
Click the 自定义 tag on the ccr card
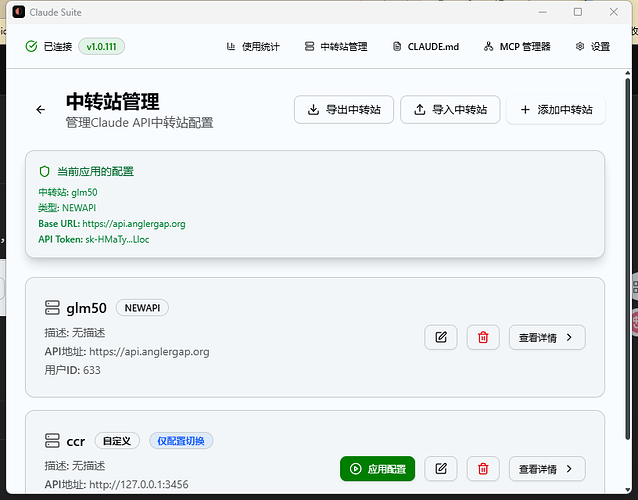117,441
